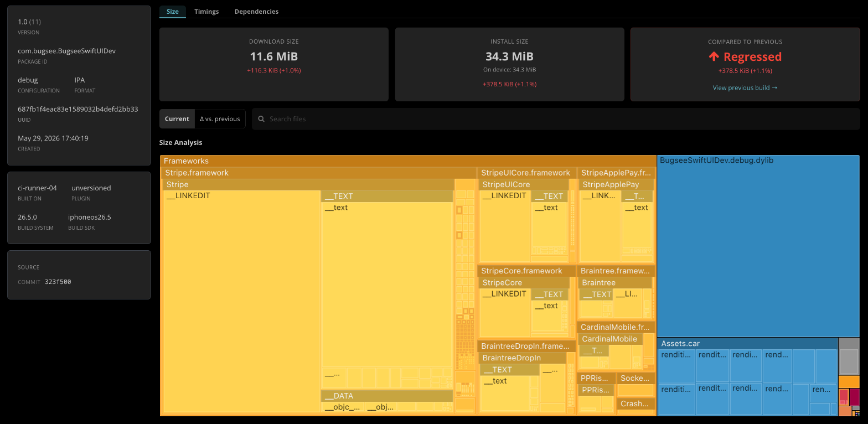Click the Search files input field
Screen dimensions: 868x424
(556, 119)
